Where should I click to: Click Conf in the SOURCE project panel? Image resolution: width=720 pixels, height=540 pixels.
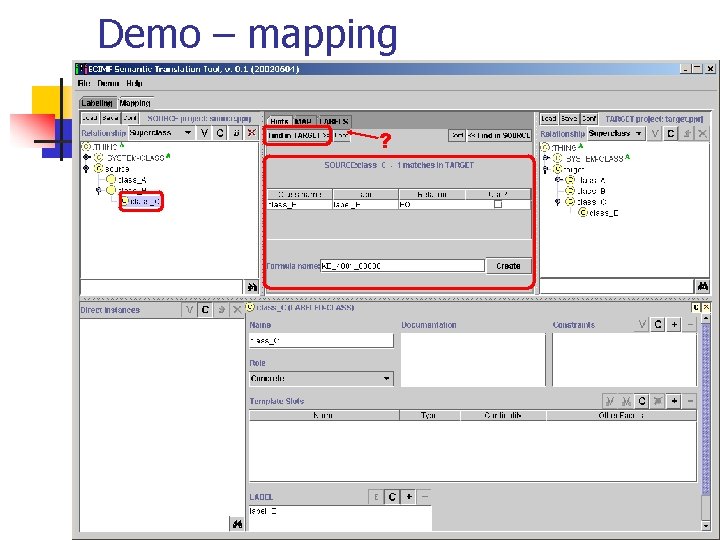coord(130,118)
